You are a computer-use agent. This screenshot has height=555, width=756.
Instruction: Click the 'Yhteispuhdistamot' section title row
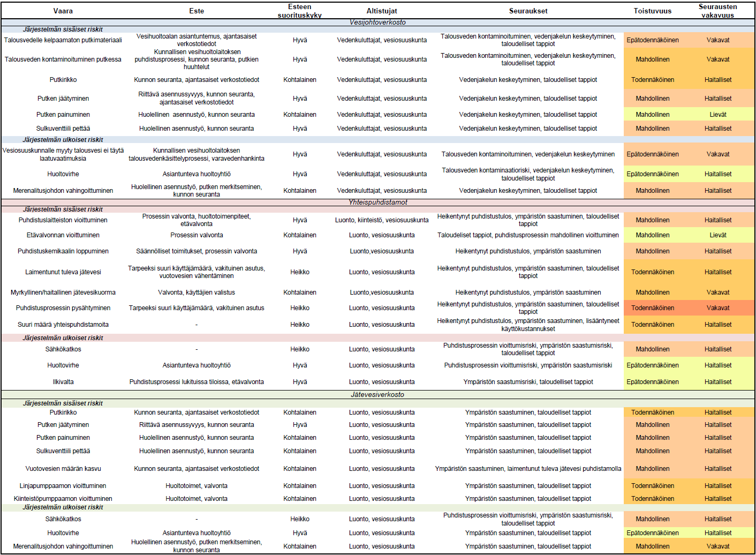[x=378, y=202]
